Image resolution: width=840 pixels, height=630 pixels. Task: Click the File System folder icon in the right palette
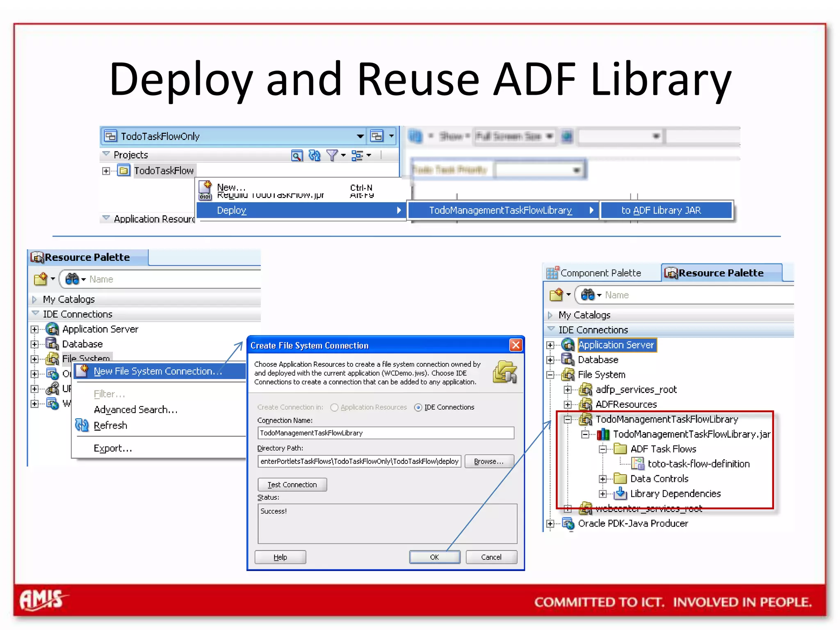(568, 374)
